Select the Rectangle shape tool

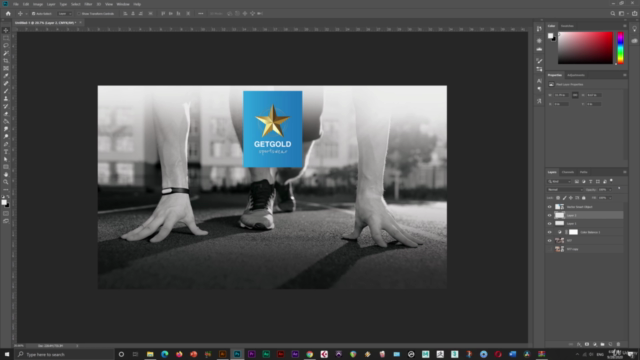pos(6,167)
